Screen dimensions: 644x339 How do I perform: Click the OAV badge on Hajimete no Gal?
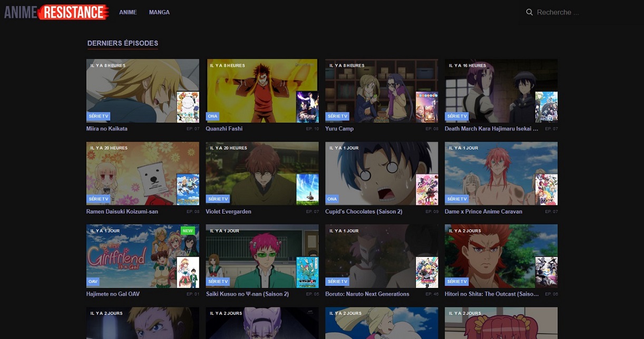(x=93, y=282)
